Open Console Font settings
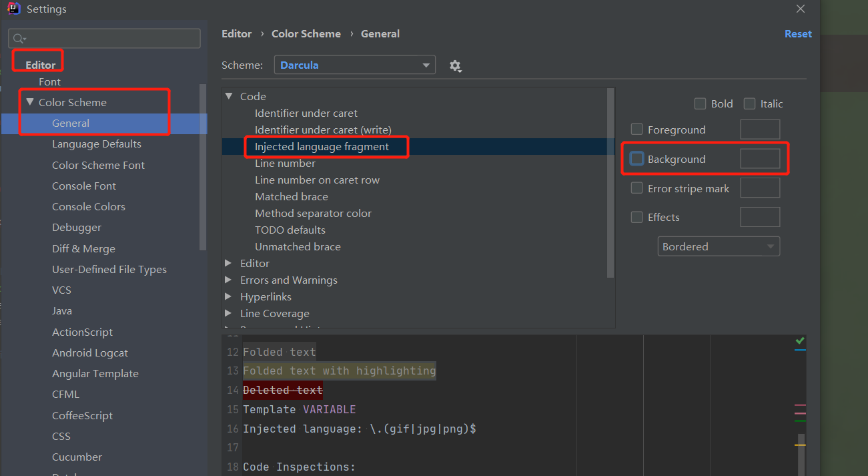Screen dimensions: 868x476 click(x=84, y=186)
